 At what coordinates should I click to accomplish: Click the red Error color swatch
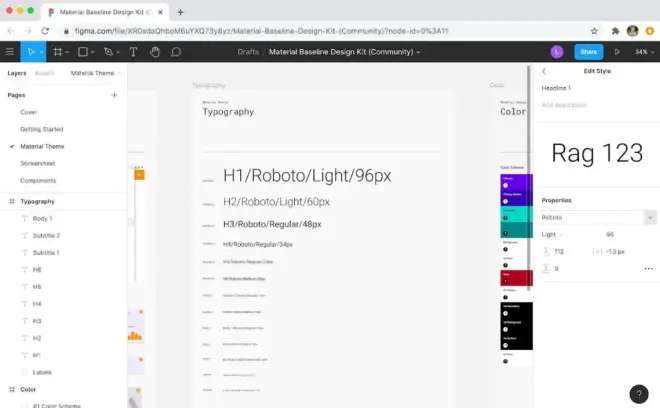pyautogui.click(x=516, y=278)
